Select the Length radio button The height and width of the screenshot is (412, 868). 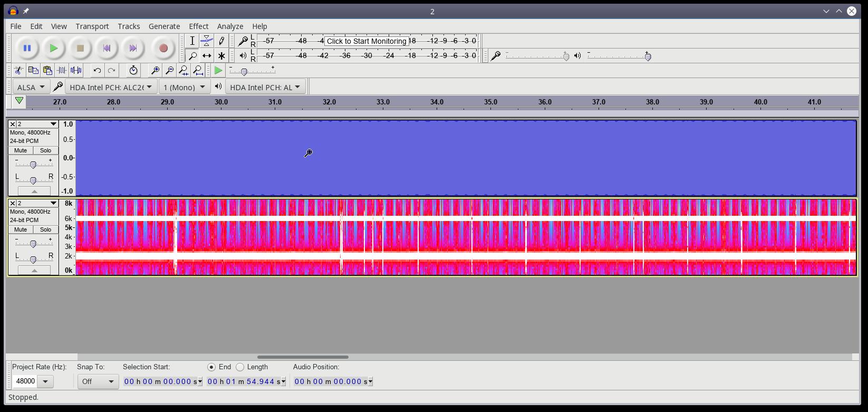[240, 367]
